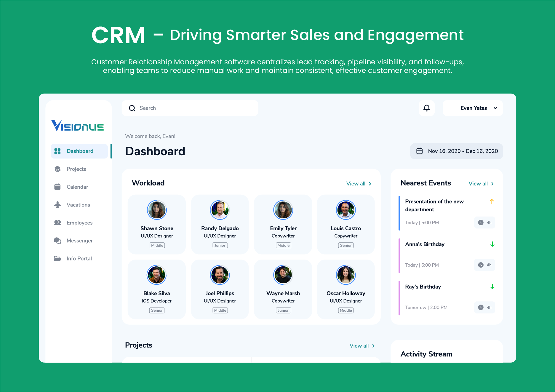
Task: Select the Projects icon in the sidebar
Action: click(57, 169)
